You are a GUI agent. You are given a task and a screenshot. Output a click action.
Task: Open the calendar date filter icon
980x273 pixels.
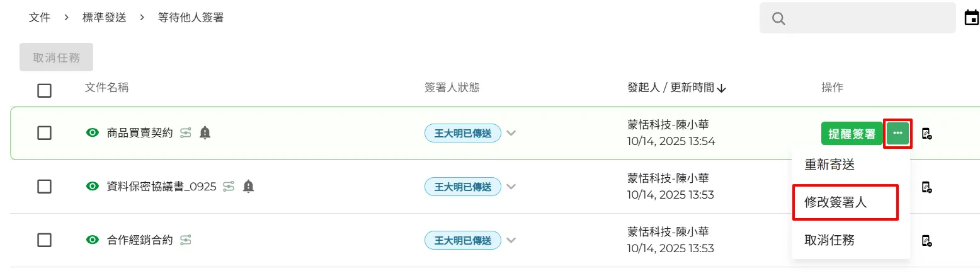tap(971, 18)
